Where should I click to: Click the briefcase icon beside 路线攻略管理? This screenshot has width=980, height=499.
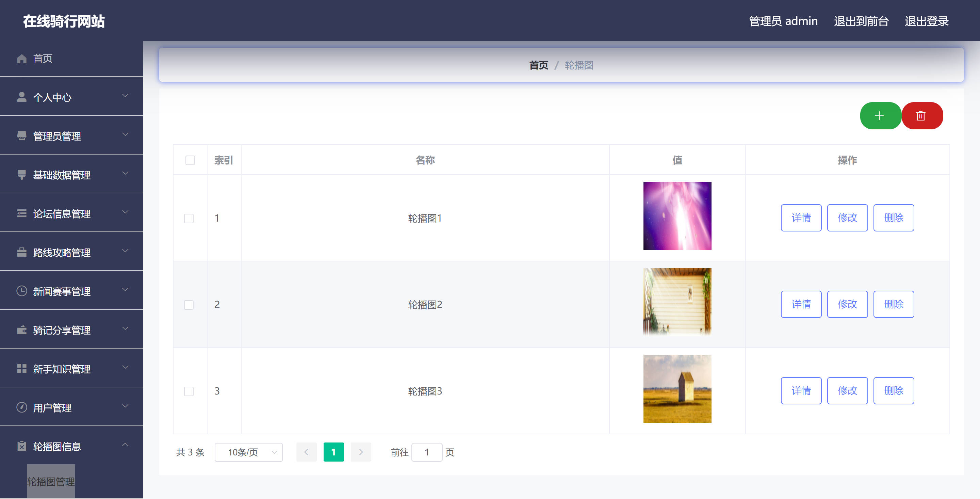22,252
